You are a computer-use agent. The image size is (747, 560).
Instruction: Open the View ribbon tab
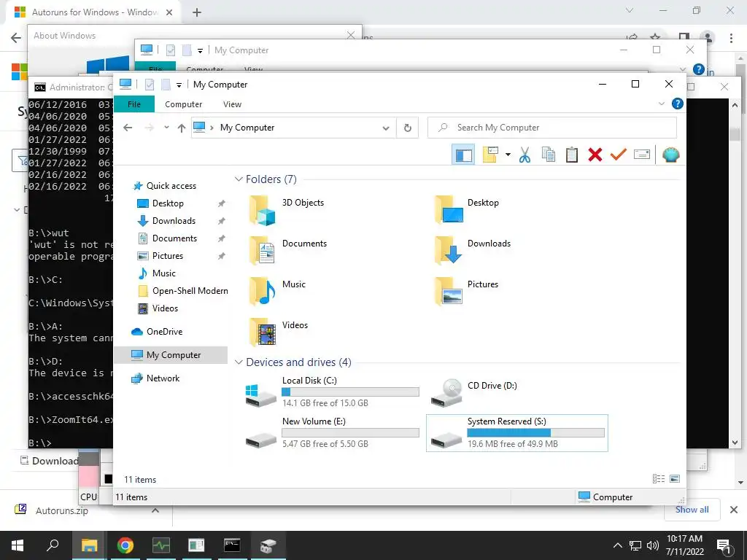click(232, 104)
